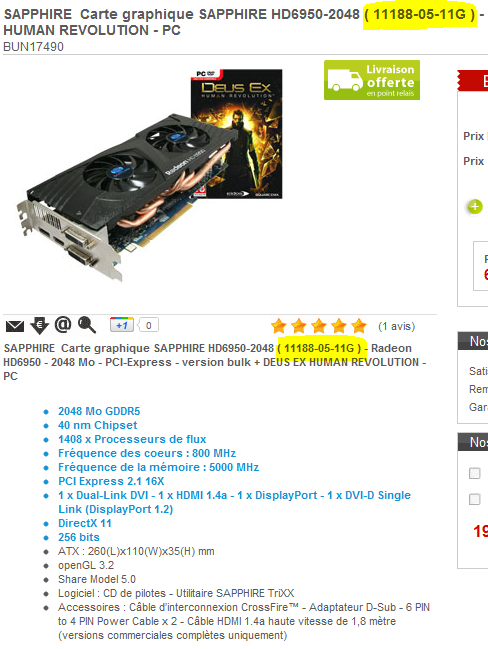Open the magnifying glass zoom icon
Image resolution: width=488 pixels, height=649 pixels.
tap(87, 325)
